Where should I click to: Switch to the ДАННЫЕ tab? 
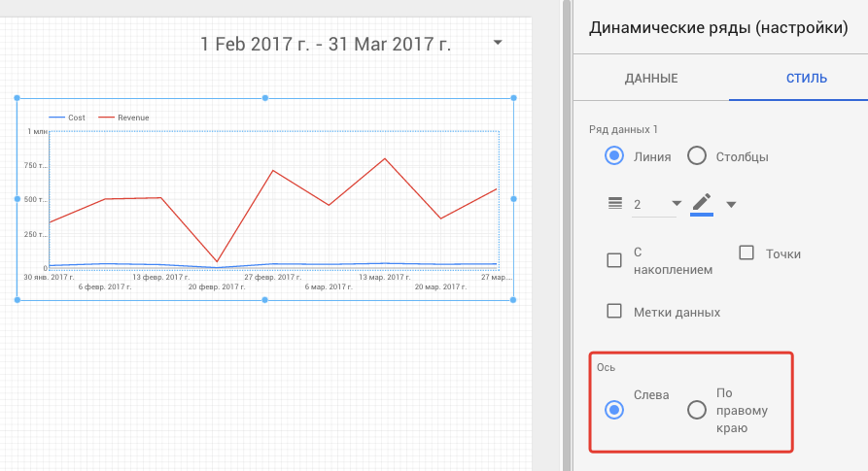(650, 79)
